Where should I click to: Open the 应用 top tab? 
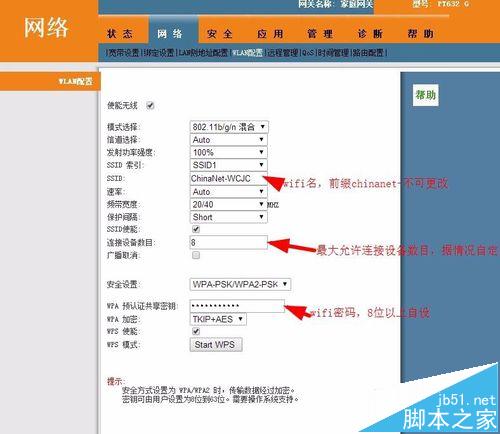tap(270, 34)
